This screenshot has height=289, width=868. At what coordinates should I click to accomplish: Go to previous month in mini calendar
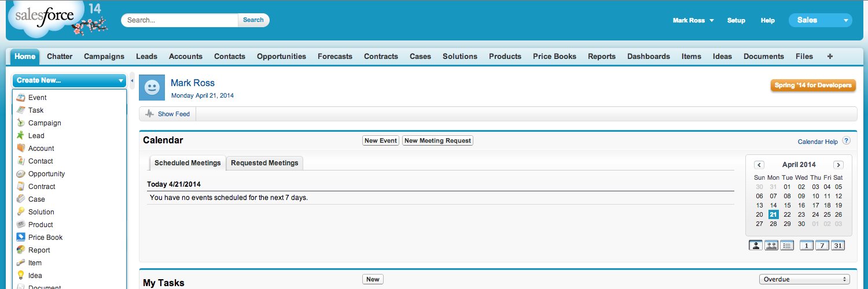click(760, 165)
